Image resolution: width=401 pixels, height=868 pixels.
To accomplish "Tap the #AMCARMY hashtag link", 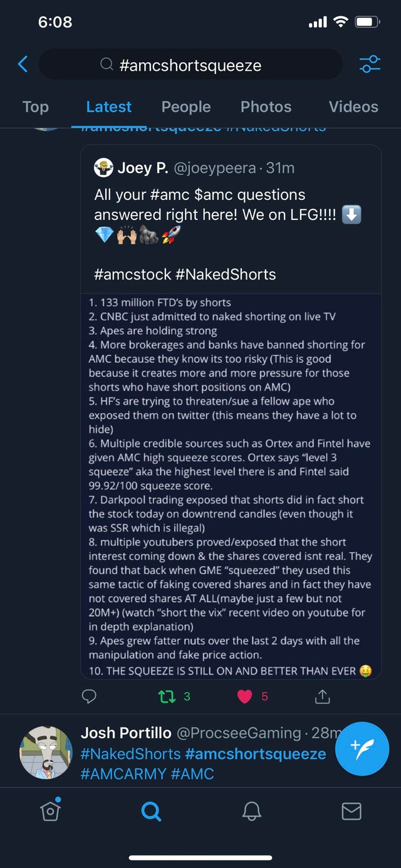I will tap(122, 774).
